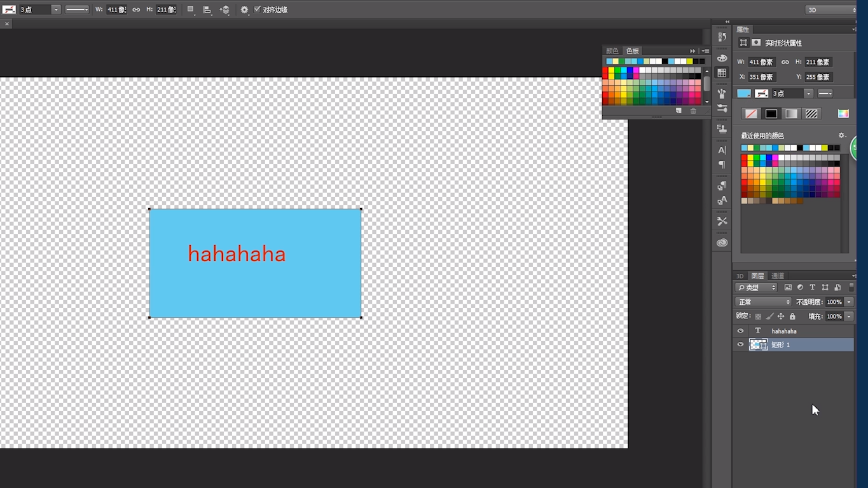The image size is (868, 488).
Task: Click the swatches panel vertical scrollbar
Action: tap(706, 83)
